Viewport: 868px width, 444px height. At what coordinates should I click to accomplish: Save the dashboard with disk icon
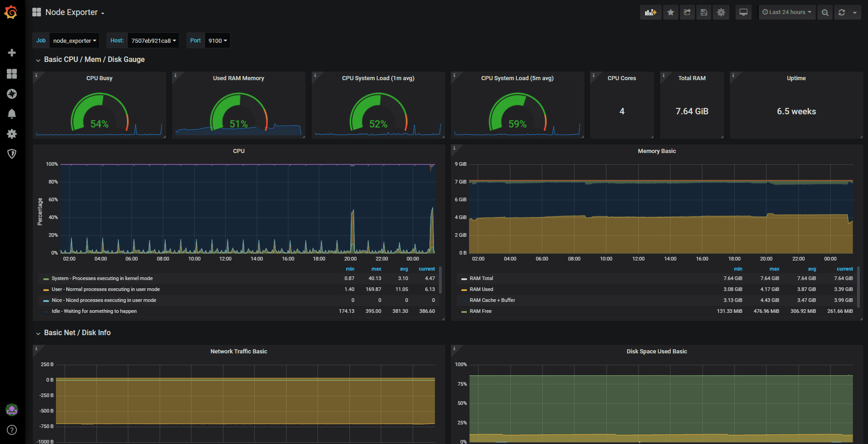tap(704, 12)
